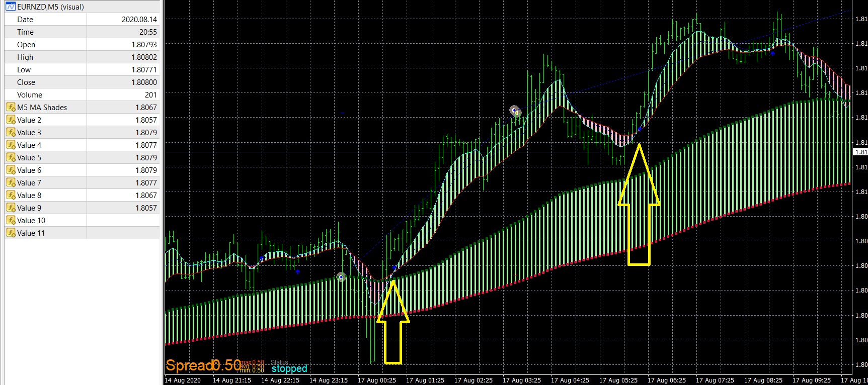The image size is (868, 385).
Task: Click the M5 MA Shades indicator icon
Action: (11, 107)
